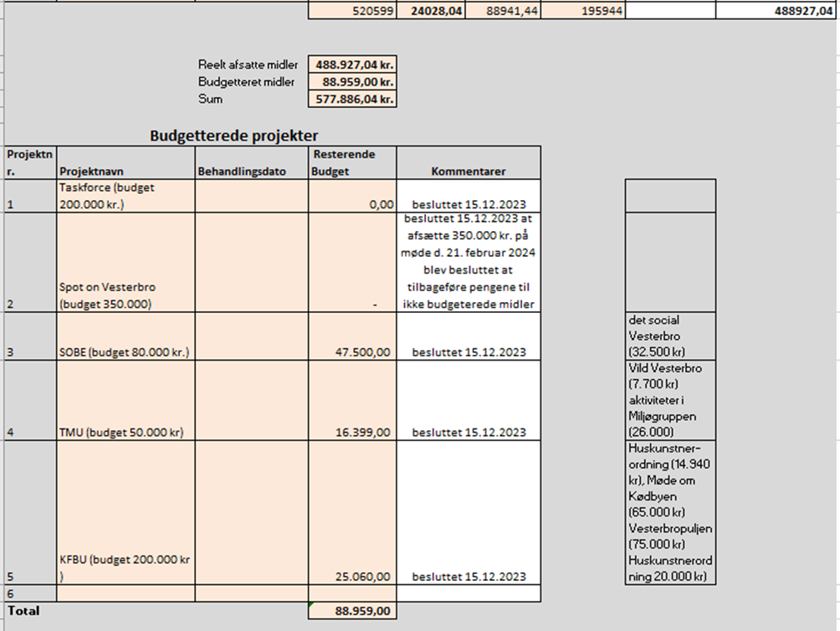Image resolution: width=840 pixels, height=631 pixels.
Task: Click the remaining budget 25.060,00
Action: point(352,513)
